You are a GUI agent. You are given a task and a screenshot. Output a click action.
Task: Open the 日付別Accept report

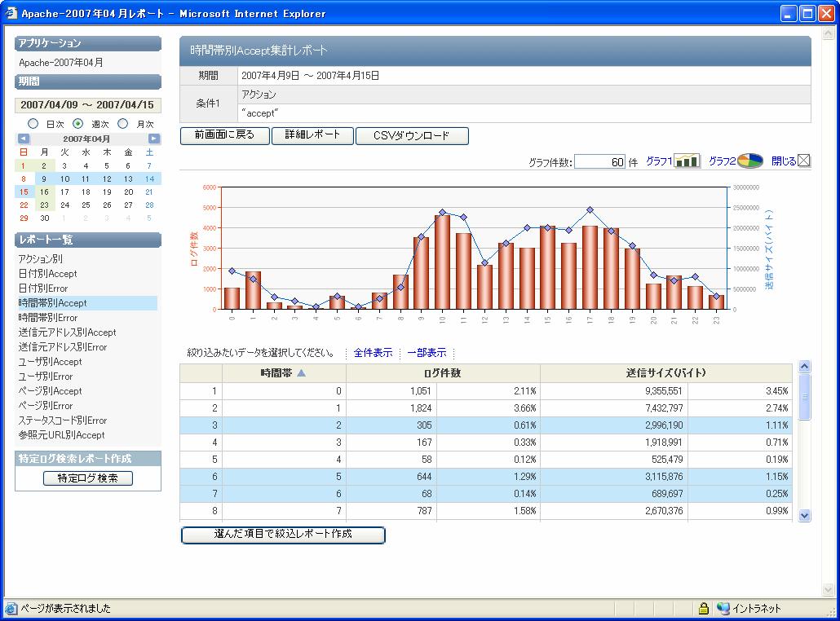47,274
